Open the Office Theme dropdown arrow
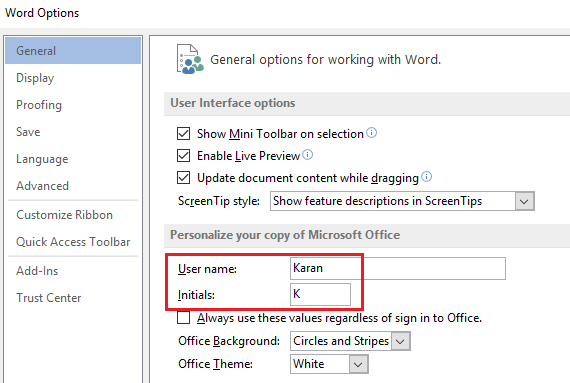 (x=358, y=364)
